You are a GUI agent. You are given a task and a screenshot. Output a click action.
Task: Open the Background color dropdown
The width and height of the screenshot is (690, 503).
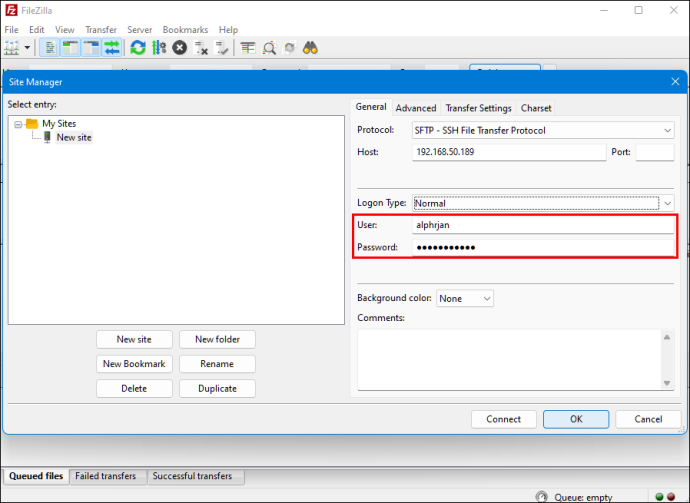[x=465, y=298]
